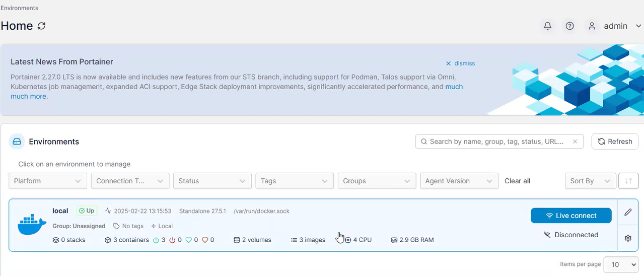Click the images list icon
The image size is (644, 276).
point(294,240)
